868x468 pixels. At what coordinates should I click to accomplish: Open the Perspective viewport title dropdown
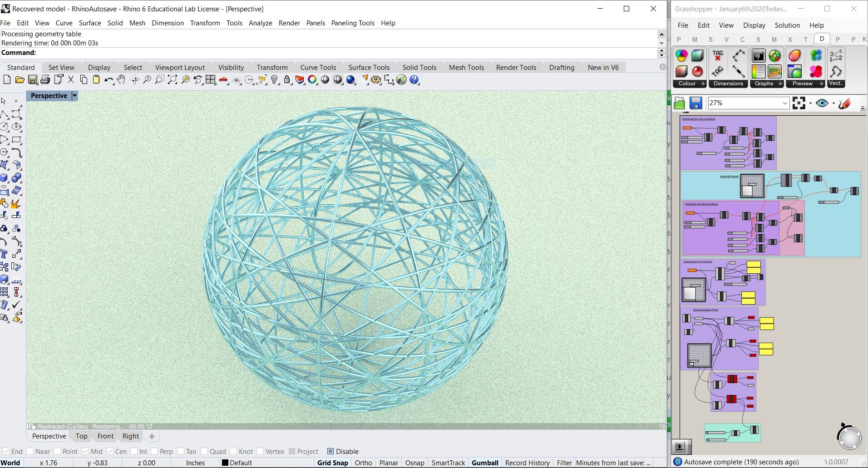pyautogui.click(x=74, y=96)
